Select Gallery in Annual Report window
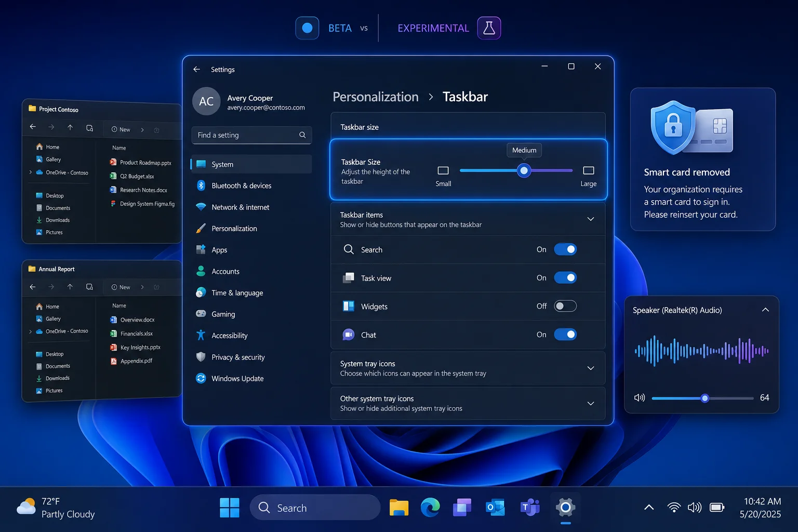This screenshot has width=798, height=532. 48,319
